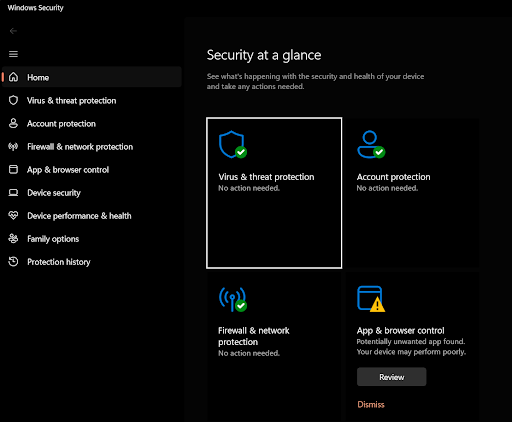
Task: Click the back arrow icon
Action: 13,31
